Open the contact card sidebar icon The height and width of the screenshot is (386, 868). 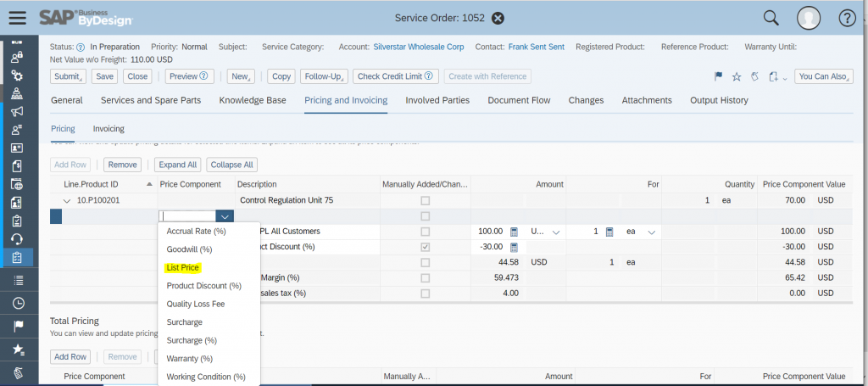[x=17, y=148]
